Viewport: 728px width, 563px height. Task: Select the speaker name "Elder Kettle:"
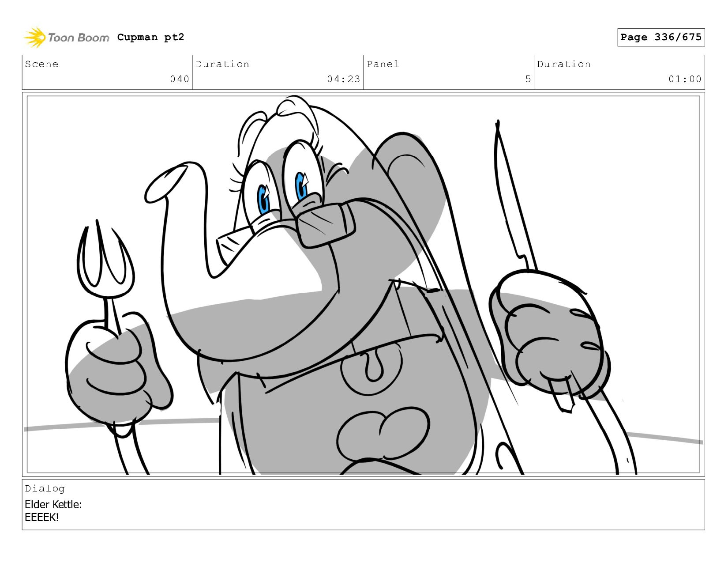coord(53,504)
